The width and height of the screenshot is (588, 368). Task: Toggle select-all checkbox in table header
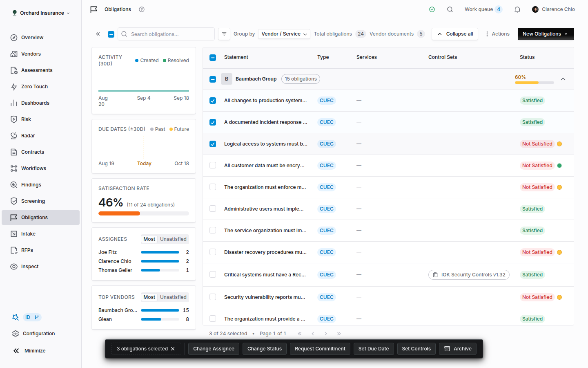click(x=213, y=58)
